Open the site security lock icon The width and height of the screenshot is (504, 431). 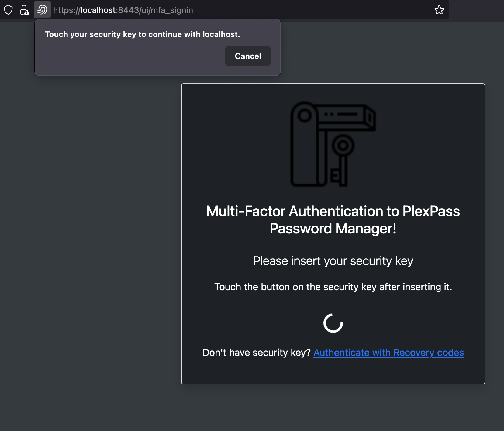coord(25,10)
